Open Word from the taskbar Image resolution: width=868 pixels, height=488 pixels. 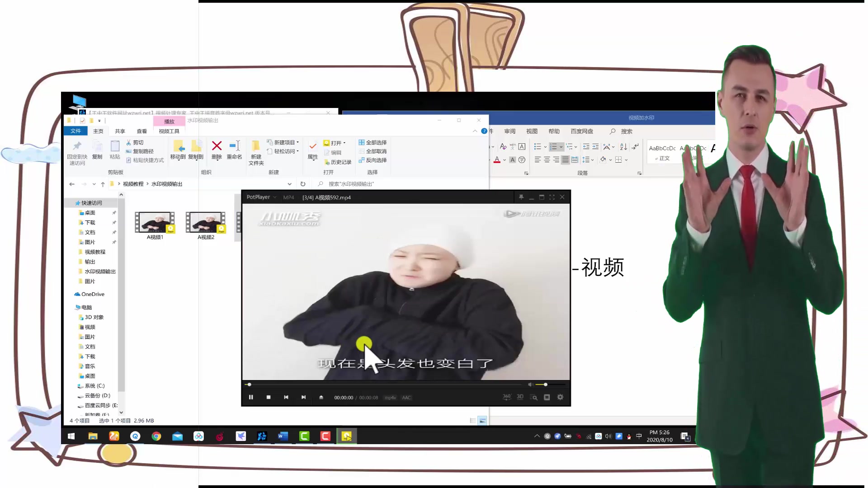click(283, 436)
